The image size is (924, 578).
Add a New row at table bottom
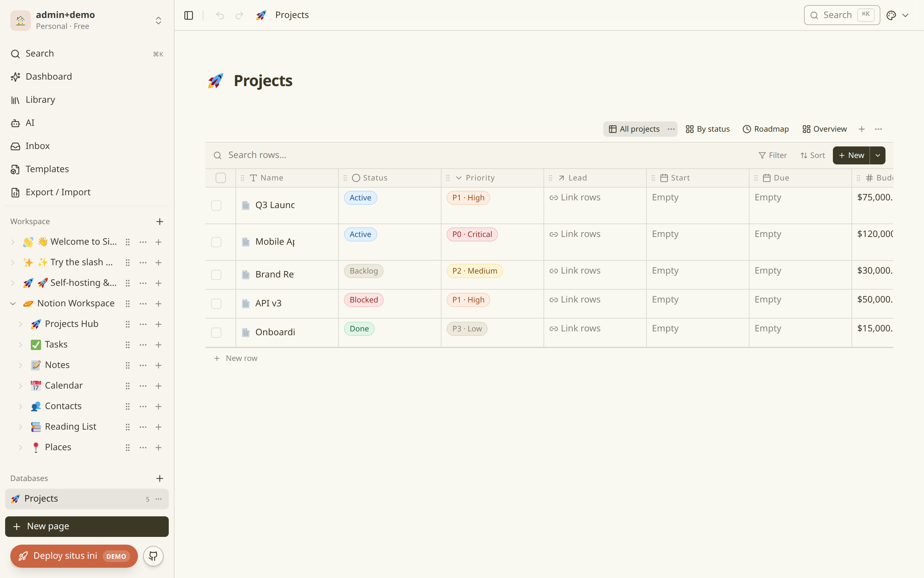(235, 359)
